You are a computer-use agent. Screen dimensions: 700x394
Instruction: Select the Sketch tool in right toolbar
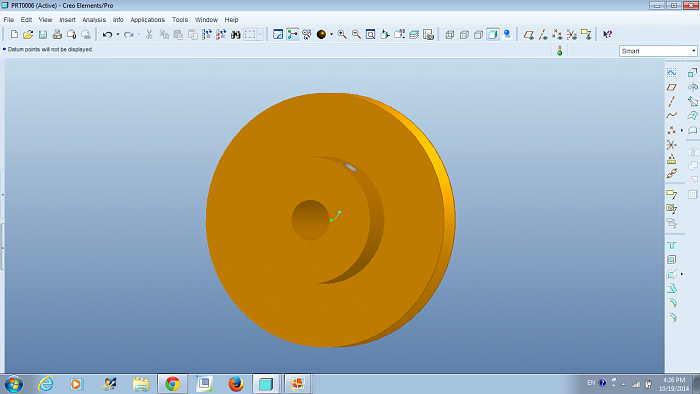tap(671, 73)
